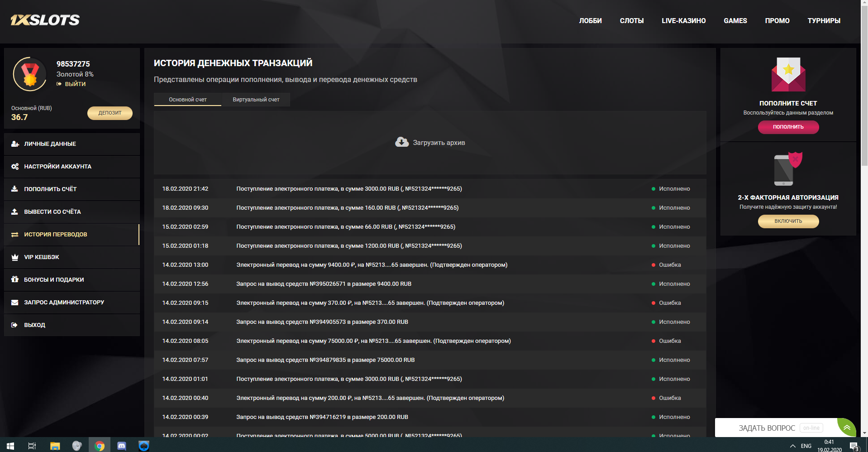The image size is (868, 452).
Task: Click the cloud download archive icon
Action: [x=401, y=142]
